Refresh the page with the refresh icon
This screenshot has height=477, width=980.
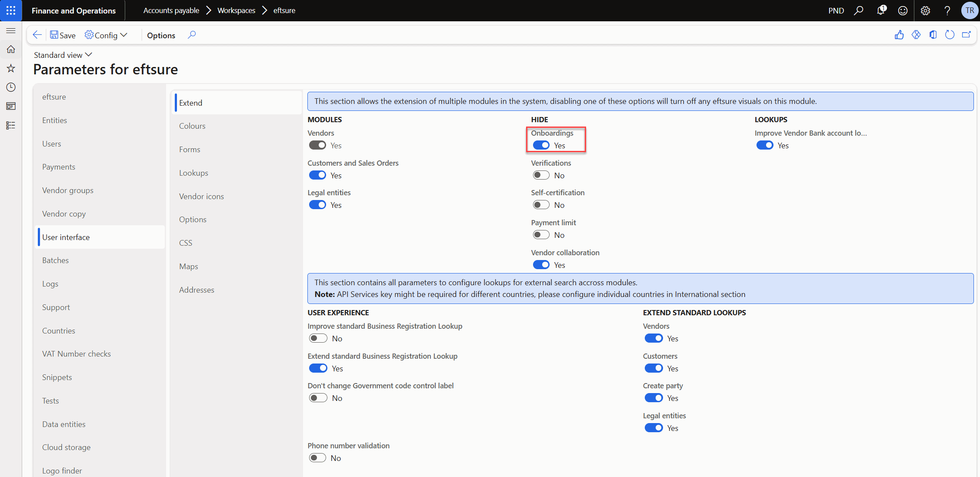[x=950, y=35]
